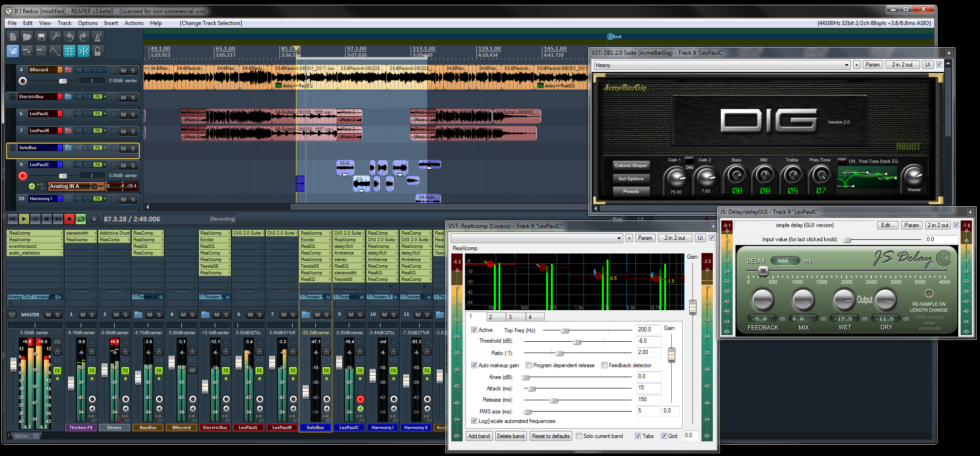
Task: Click the transport Play button
Action: point(24,219)
